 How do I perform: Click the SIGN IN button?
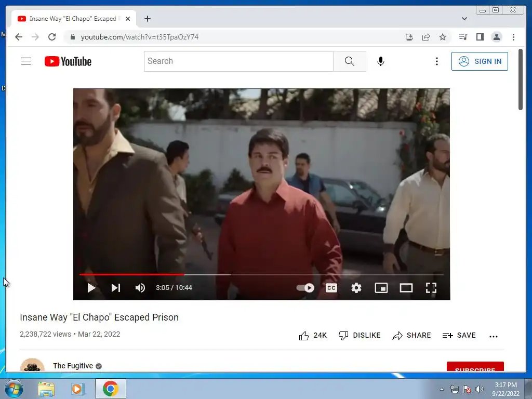[x=480, y=61]
